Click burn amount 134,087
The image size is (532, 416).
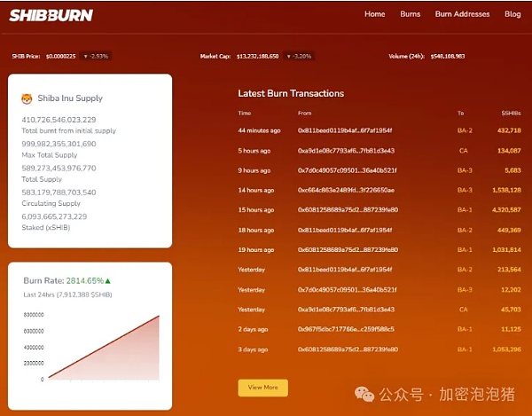(509, 151)
